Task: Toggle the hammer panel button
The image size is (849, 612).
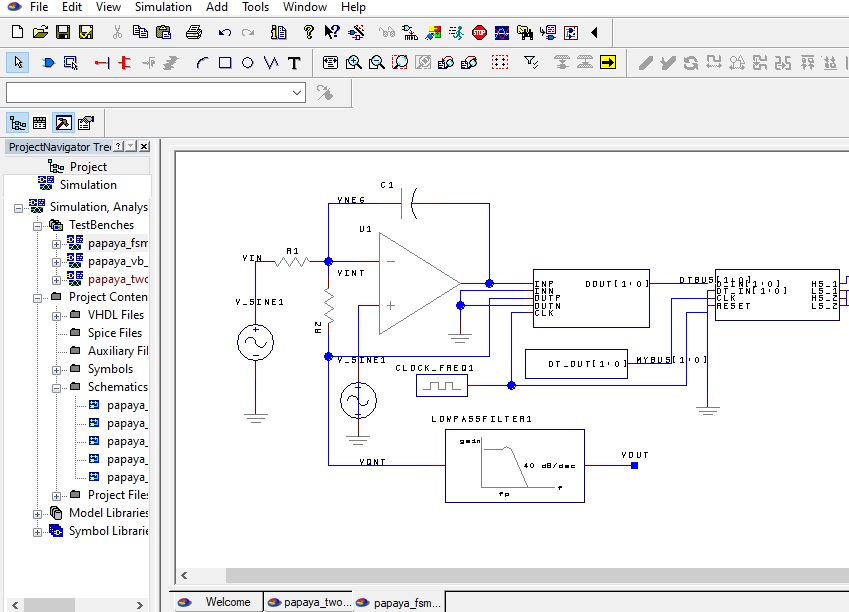Action: [x=63, y=123]
